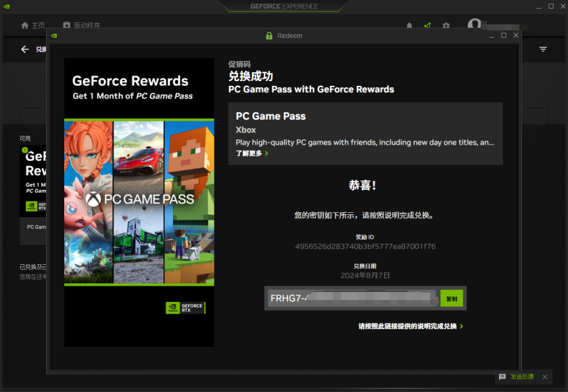Click 发送反馈 feedback text
The width and height of the screenshot is (568, 392).
(x=522, y=376)
